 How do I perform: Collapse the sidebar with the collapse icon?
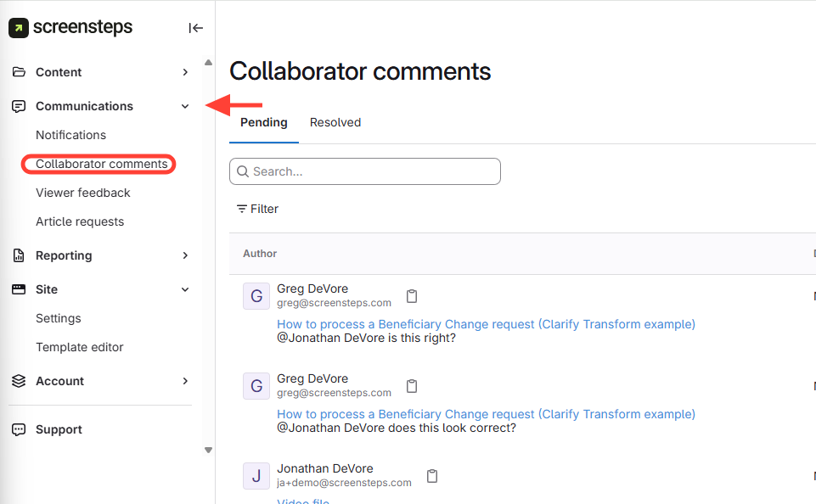pyautogui.click(x=195, y=28)
